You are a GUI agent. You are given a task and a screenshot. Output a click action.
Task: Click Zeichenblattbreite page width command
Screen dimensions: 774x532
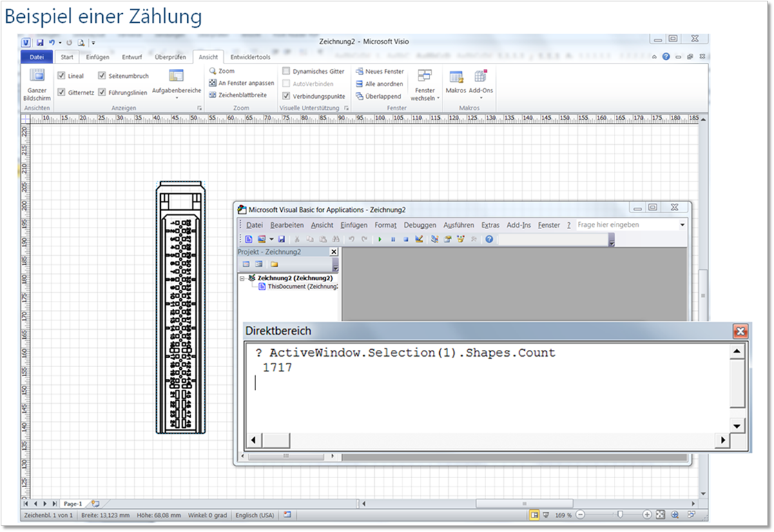tap(238, 95)
